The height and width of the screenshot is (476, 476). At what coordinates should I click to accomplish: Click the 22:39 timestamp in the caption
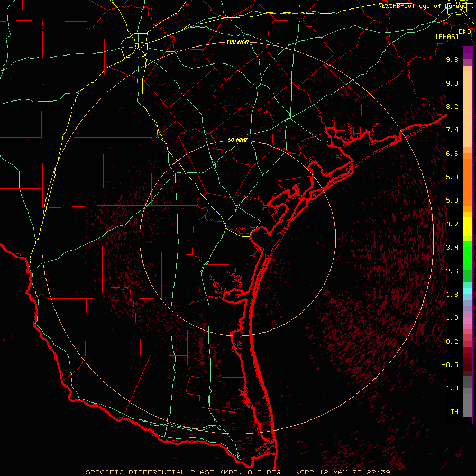point(379,472)
